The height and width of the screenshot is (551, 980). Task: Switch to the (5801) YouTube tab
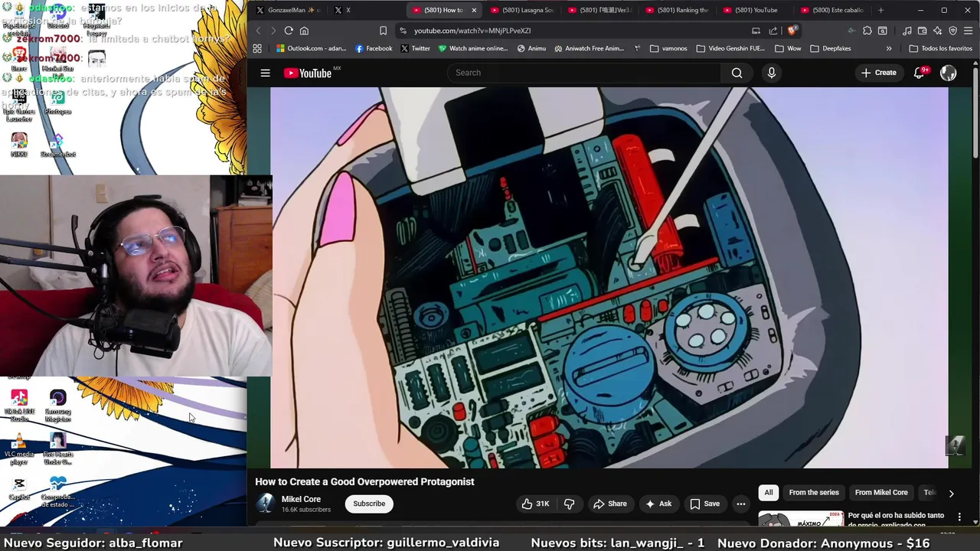[x=754, y=10]
